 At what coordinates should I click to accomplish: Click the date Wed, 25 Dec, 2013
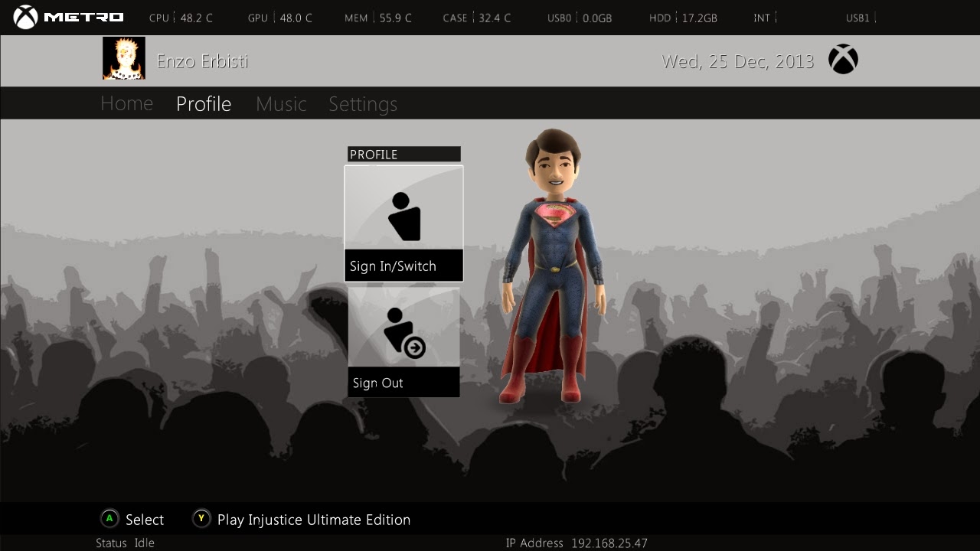pyautogui.click(x=738, y=62)
